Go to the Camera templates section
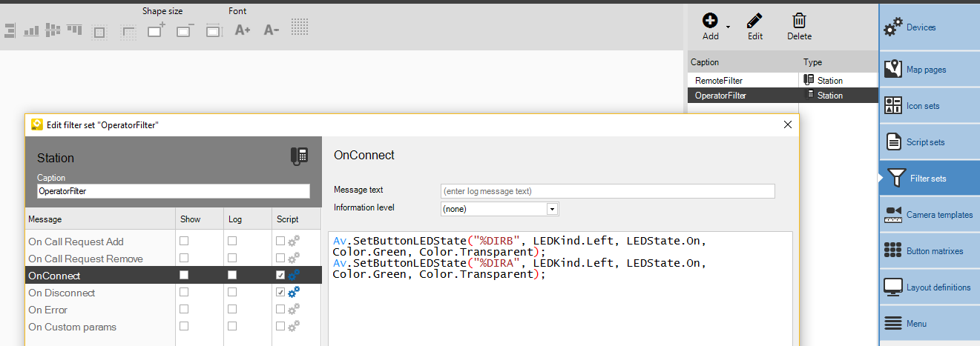980x346 pixels. point(929,215)
